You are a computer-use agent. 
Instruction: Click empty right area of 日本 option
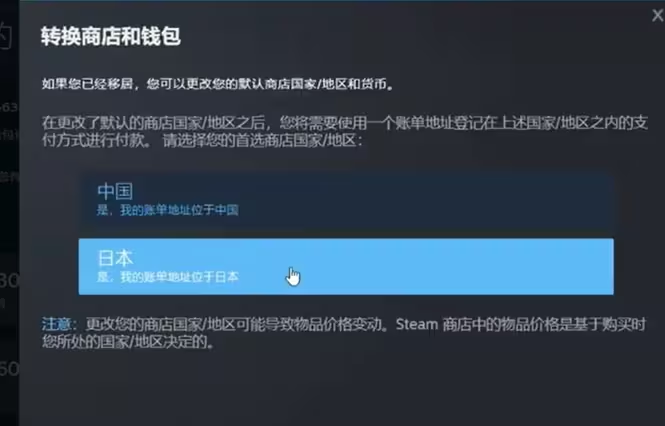tap(467, 266)
